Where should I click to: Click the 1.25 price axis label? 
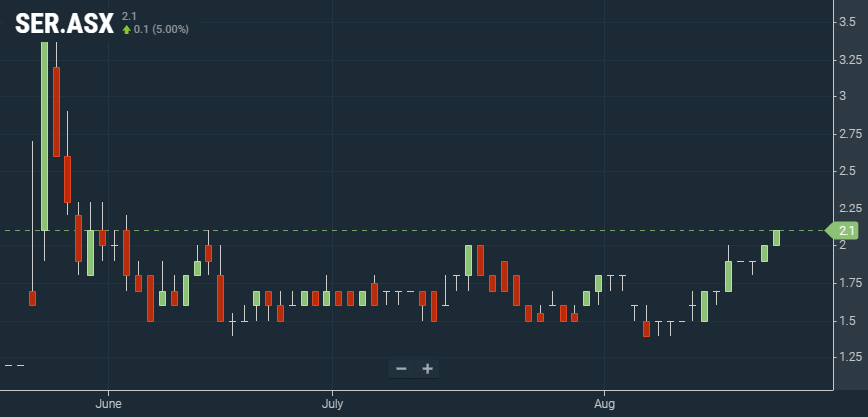click(851, 357)
